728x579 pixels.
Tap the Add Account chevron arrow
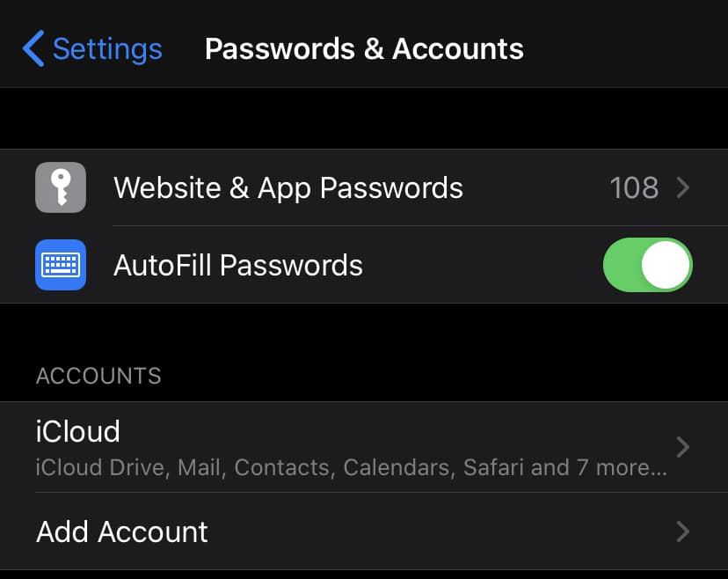coord(682,531)
